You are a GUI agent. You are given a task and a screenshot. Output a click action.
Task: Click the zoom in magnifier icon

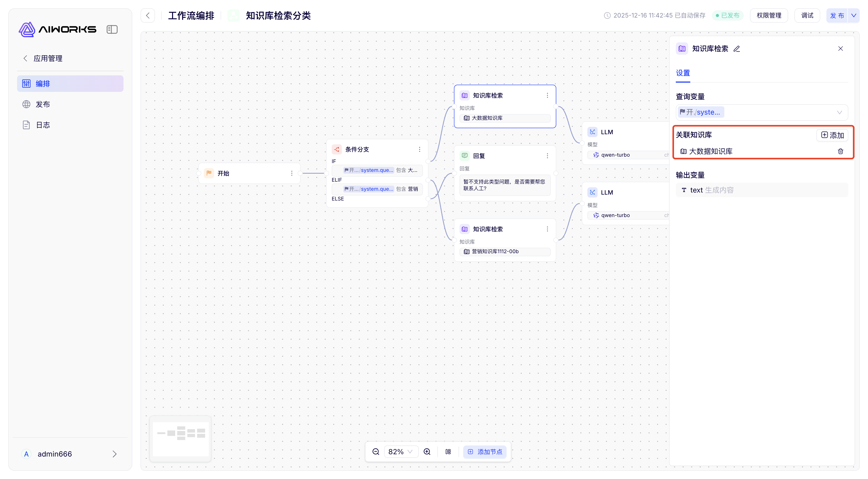click(x=427, y=452)
